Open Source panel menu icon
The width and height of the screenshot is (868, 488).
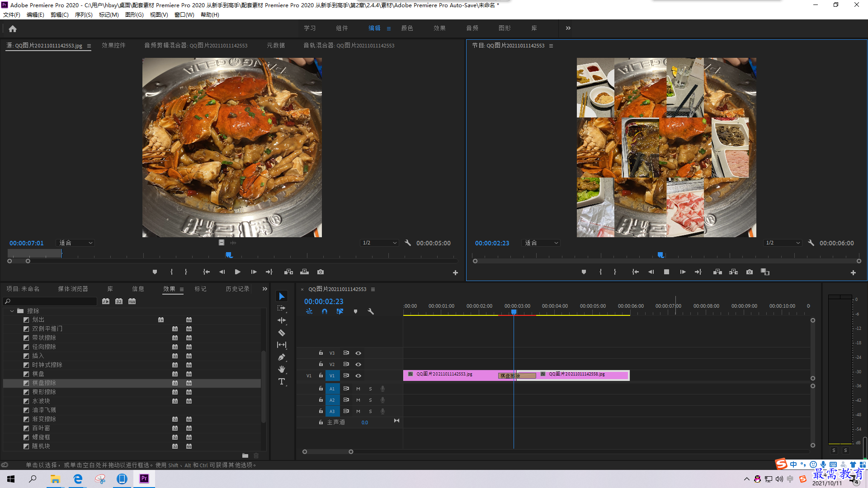point(89,46)
